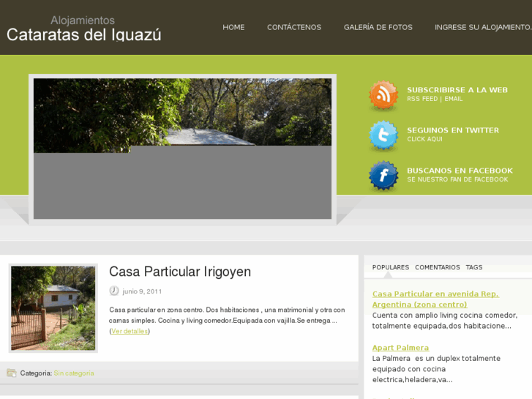This screenshot has width=532, height=399.
Task: Click the Cataratas del Iguazú site title
Action: (x=84, y=34)
